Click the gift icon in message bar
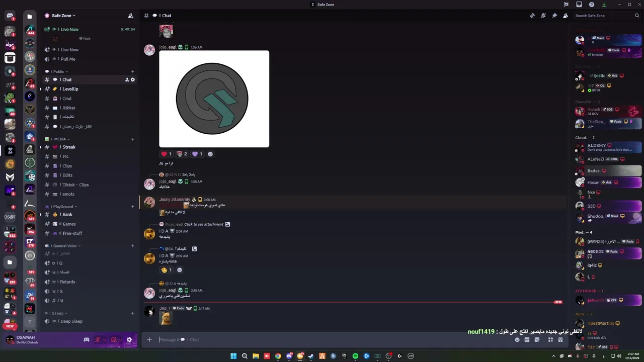 (560, 340)
